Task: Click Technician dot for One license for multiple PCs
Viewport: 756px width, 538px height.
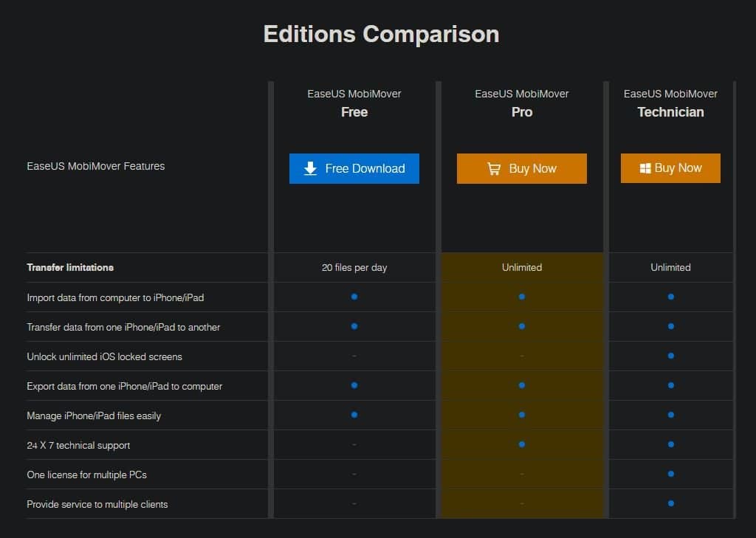Action: (x=670, y=474)
